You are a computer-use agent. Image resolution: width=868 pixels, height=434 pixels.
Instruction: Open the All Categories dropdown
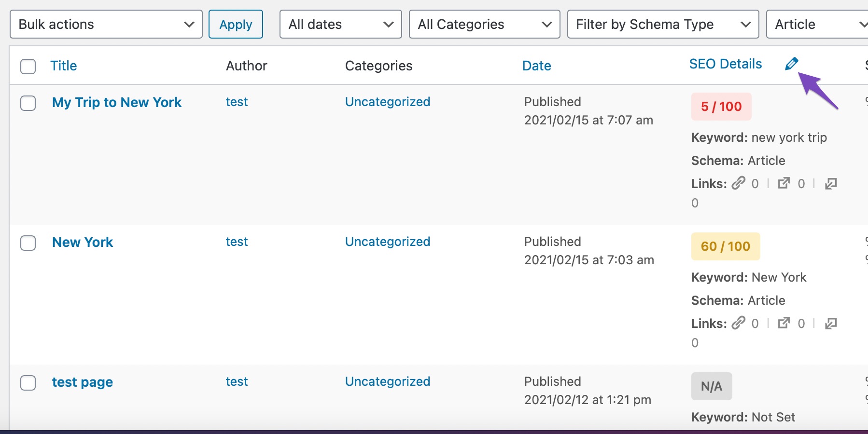click(x=484, y=24)
